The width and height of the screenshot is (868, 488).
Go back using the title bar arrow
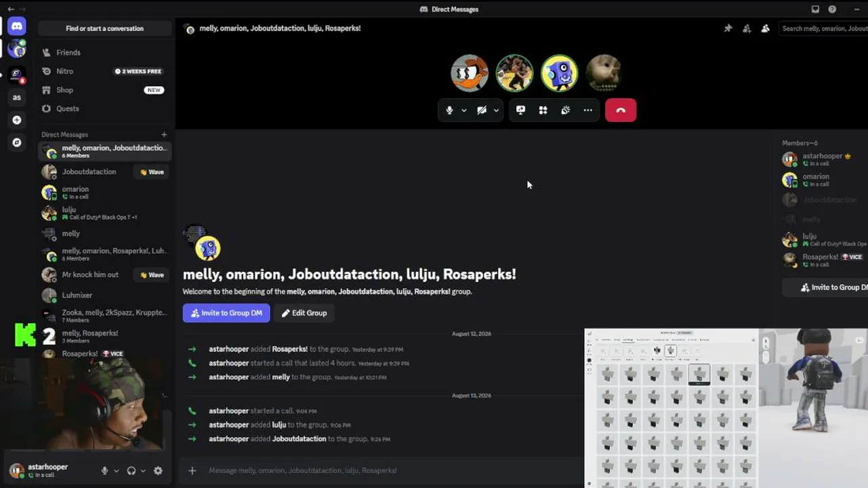[x=10, y=9]
